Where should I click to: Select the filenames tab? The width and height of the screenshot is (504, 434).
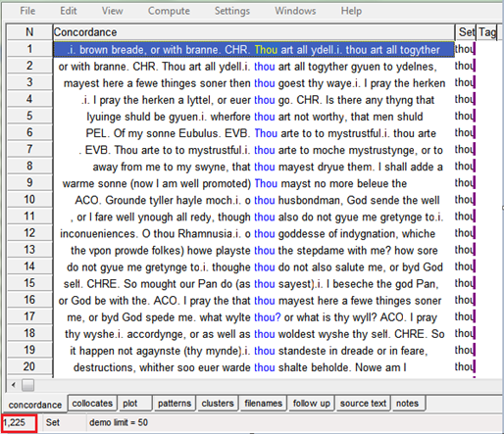pyautogui.click(x=263, y=404)
